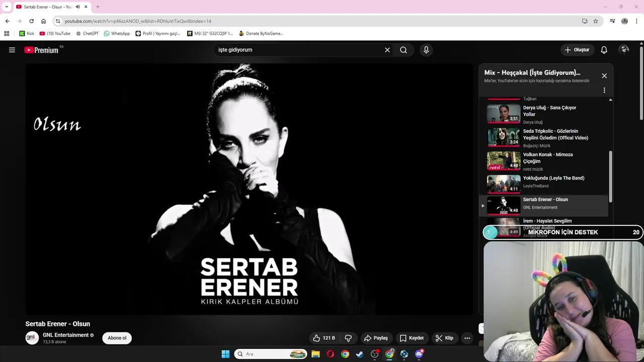
Task: Open (10) YouTube bookmark
Action: [55, 34]
